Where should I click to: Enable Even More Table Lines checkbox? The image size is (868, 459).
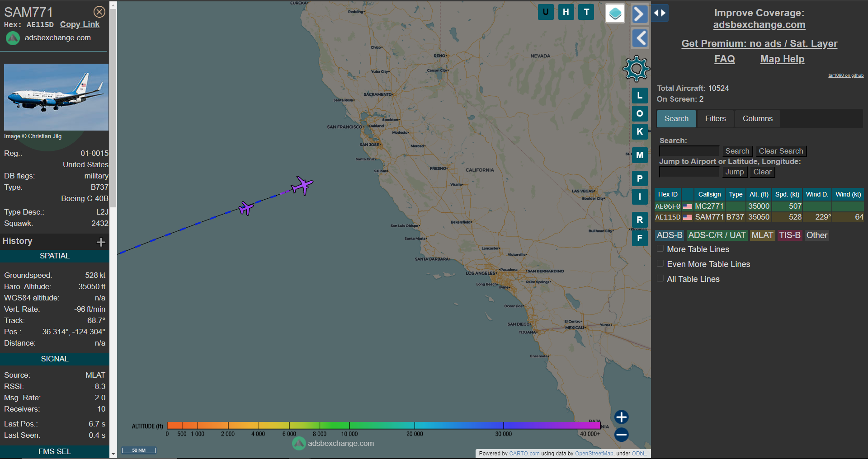coord(660,263)
